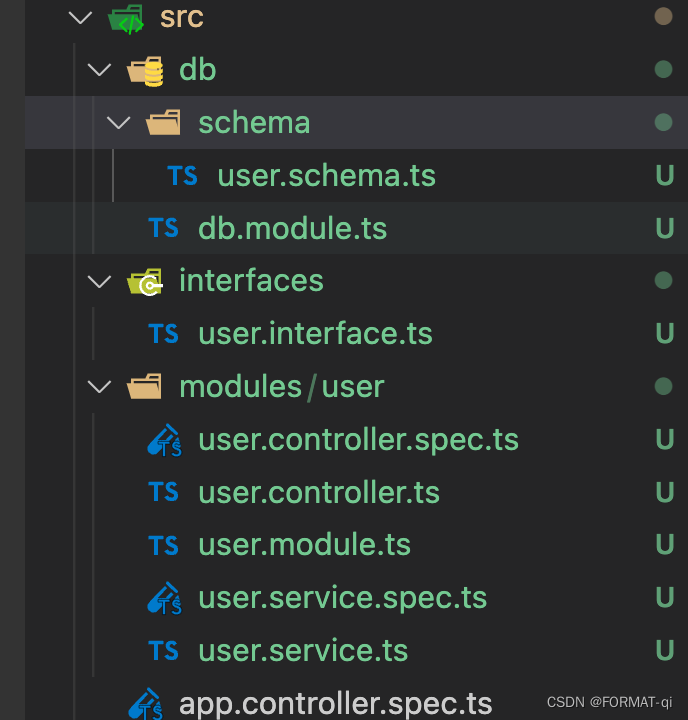Click git status dot on db row
Screen dimensions: 688x720
(x=663, y=69)
